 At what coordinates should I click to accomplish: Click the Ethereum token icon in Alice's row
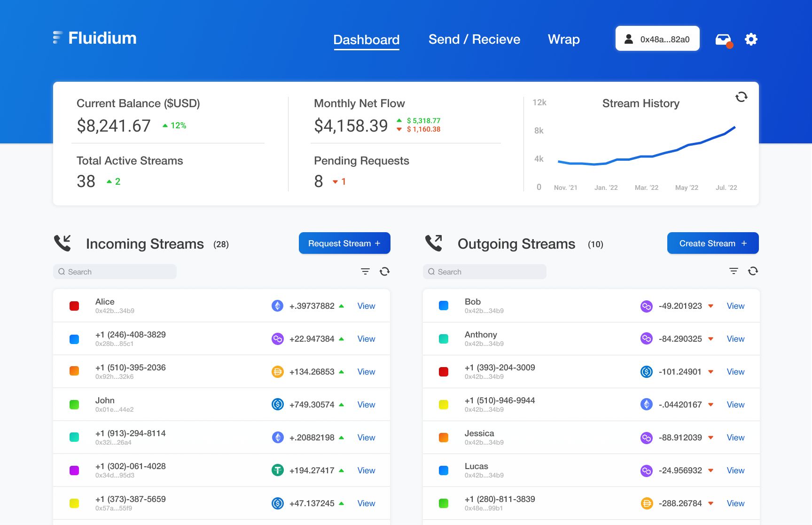[278, 306]
